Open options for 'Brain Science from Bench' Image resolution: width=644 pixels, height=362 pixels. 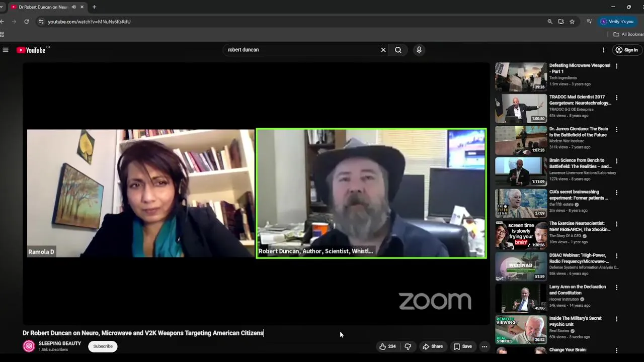(x=616, y=161)
